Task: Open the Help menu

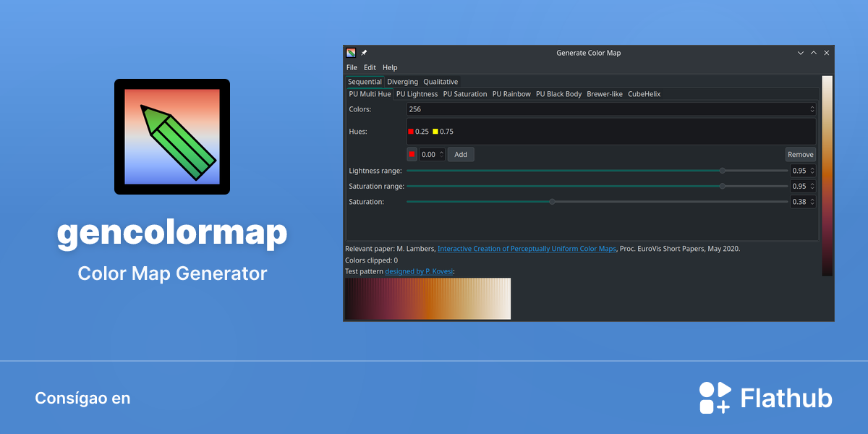Action: (x=390, y=67)
